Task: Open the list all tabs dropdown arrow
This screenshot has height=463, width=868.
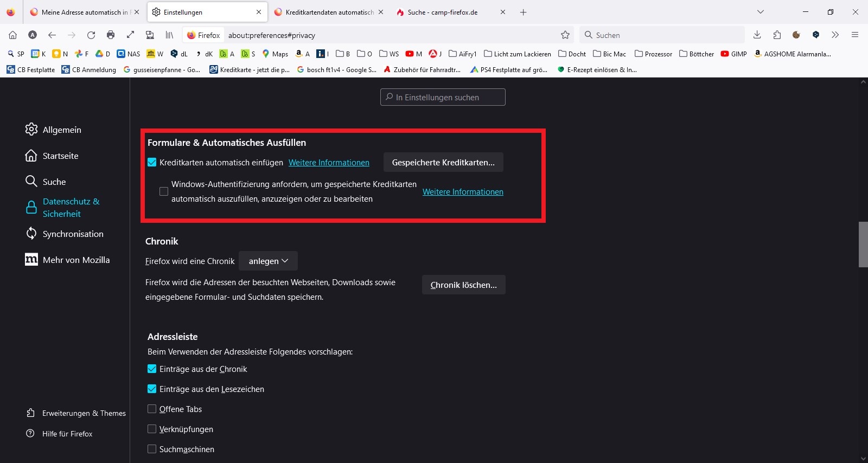Action: [761, 12]
